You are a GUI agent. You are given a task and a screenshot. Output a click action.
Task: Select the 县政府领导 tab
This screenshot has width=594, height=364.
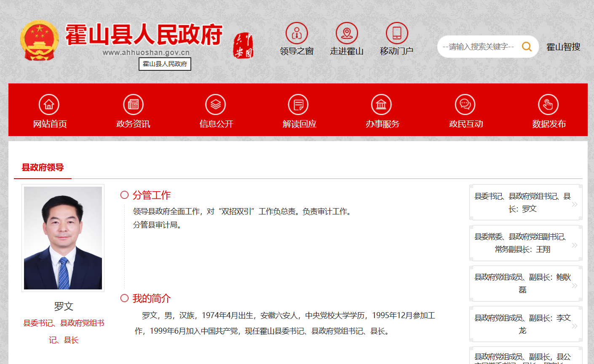pos(43,168)
